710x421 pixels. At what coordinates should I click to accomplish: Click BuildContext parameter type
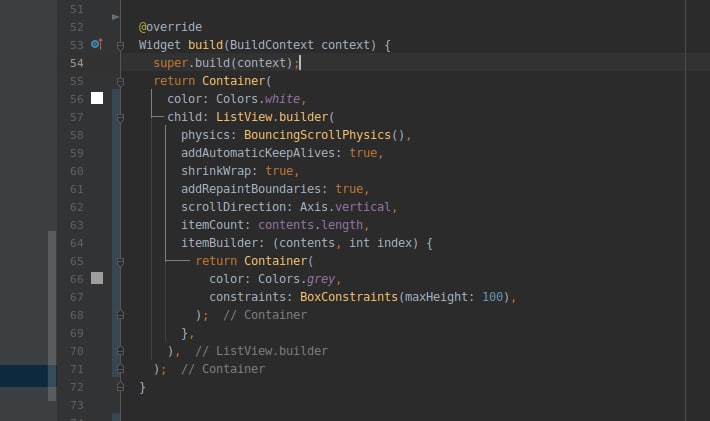(x=272, y=45)
